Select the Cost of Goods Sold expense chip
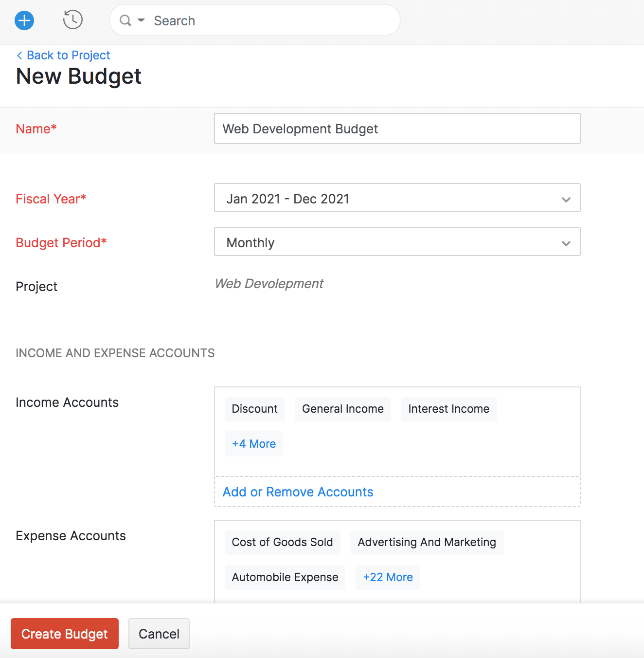644x658 pixels. coord(282,542)
